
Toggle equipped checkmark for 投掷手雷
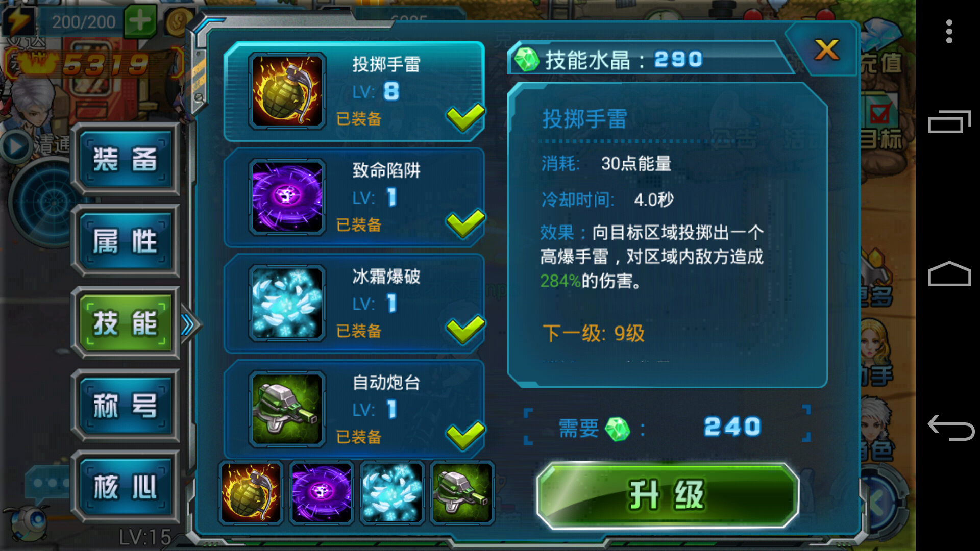point(465,117)
